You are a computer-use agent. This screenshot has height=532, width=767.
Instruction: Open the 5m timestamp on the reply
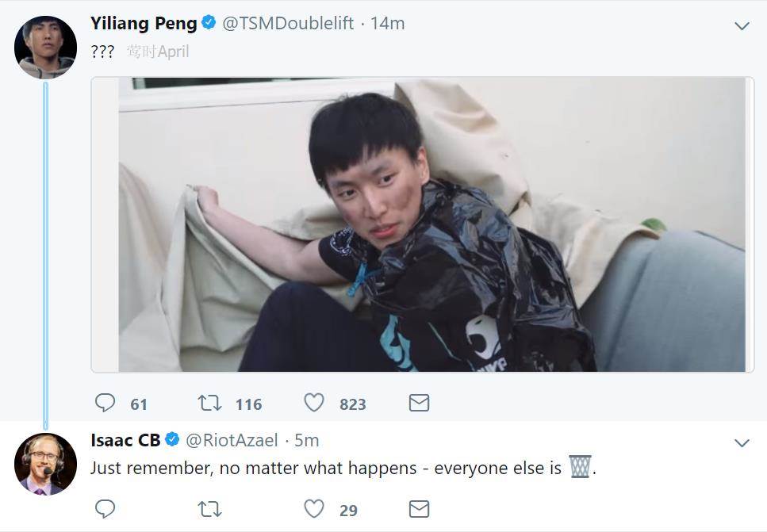click(307, 440)
